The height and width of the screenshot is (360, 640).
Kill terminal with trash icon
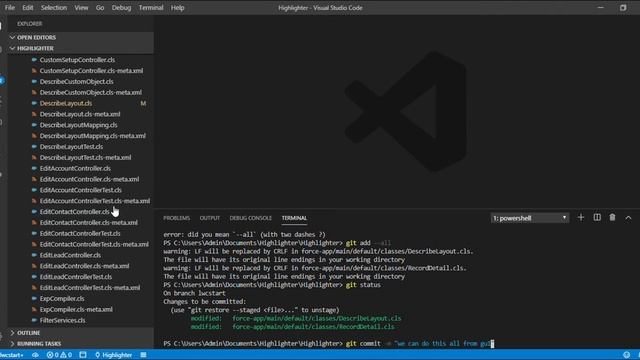pos(612,218)
